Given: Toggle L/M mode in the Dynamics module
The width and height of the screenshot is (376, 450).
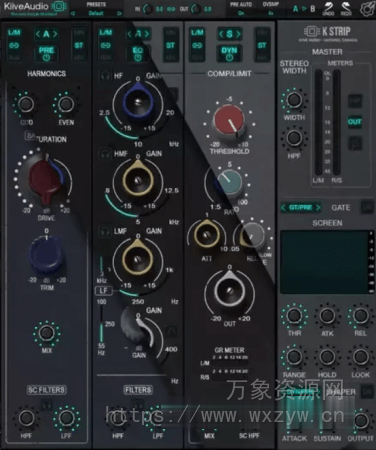Looking at the screenshot, I should click(197, 33).
